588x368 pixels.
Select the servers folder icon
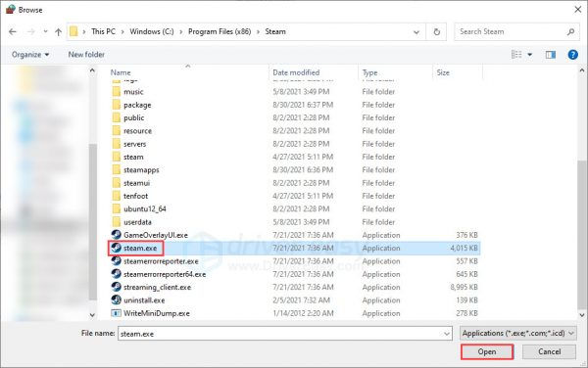pyautogui.click(x=117, y=144)
